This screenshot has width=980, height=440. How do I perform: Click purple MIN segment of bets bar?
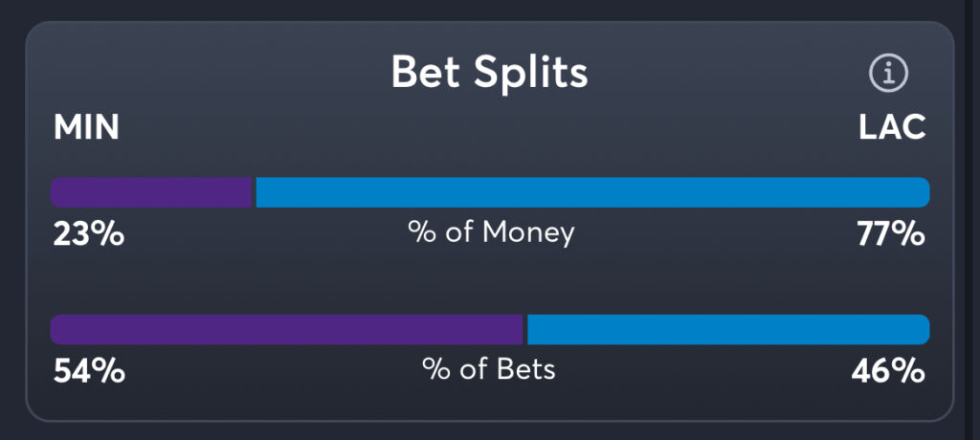click(287, 329)
